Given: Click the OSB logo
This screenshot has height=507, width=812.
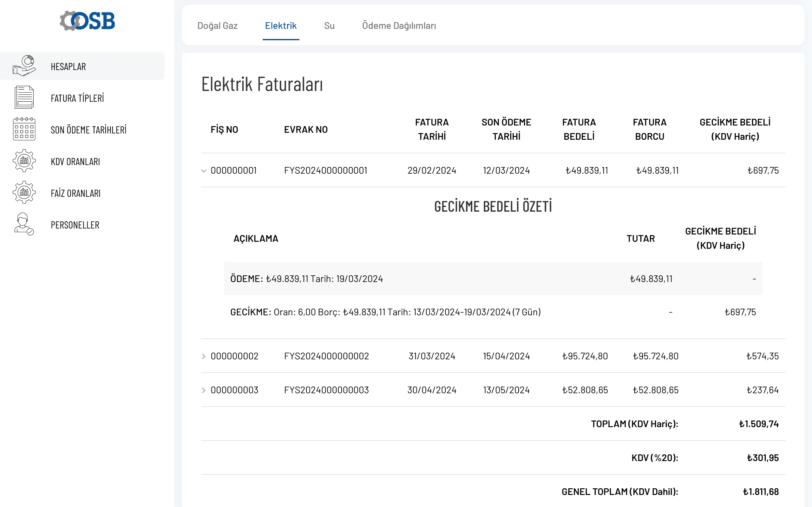Looking at the screenshot, I should tap(87, 21).
